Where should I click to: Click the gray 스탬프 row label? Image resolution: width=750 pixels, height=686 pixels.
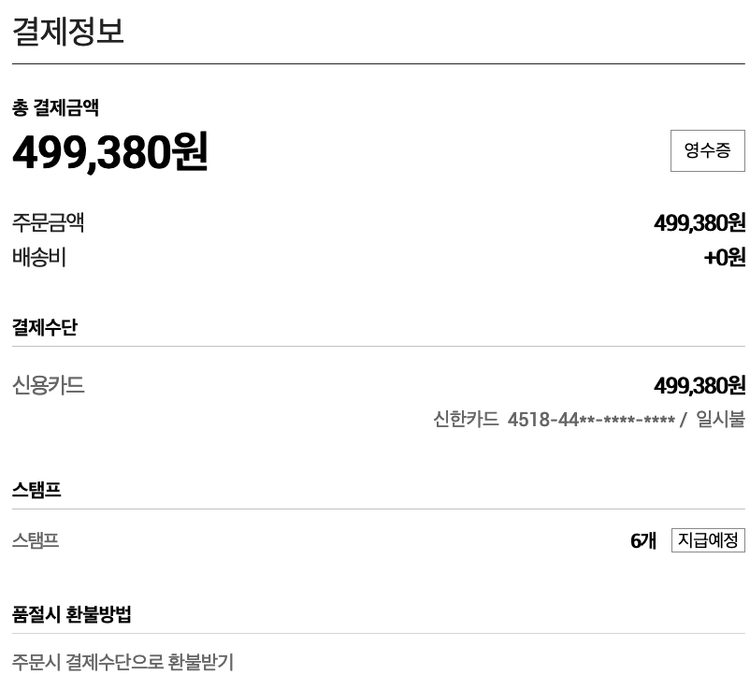click(36, 541)
